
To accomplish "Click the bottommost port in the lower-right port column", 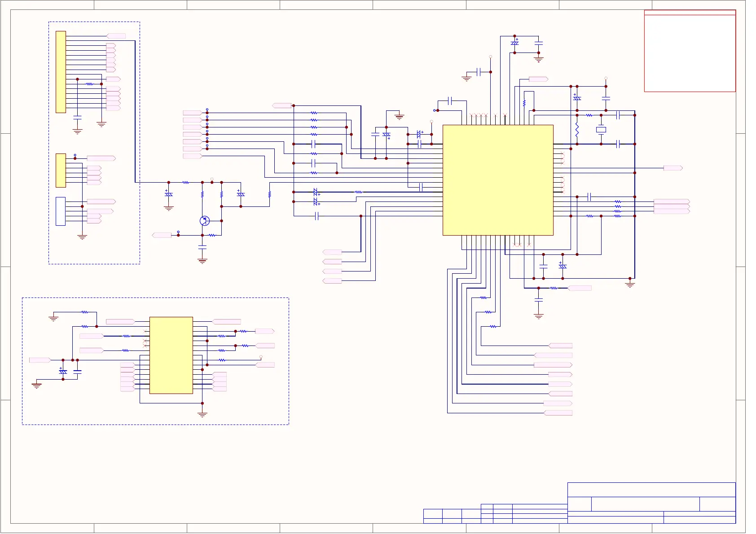I will click(558, 413).
